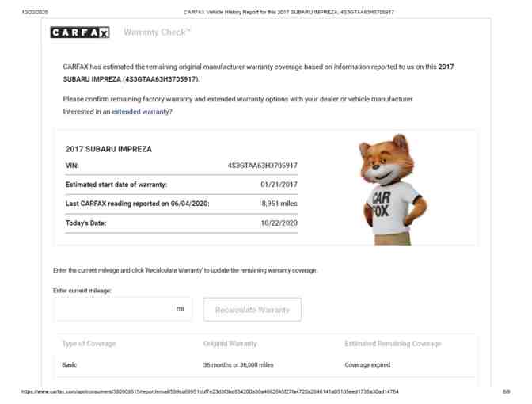Screen dimensions: 532x404
Task: Click the Original Warranty column header
Action: tap(230, 344)
